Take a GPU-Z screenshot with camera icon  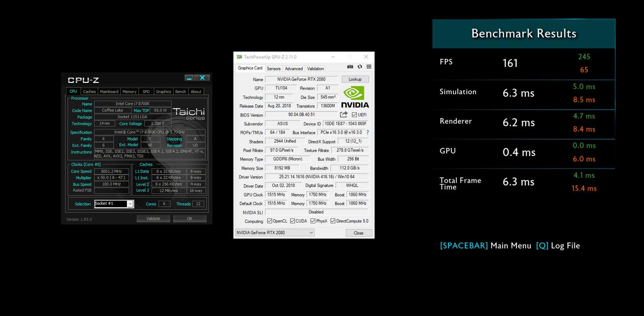coord(350,67)
